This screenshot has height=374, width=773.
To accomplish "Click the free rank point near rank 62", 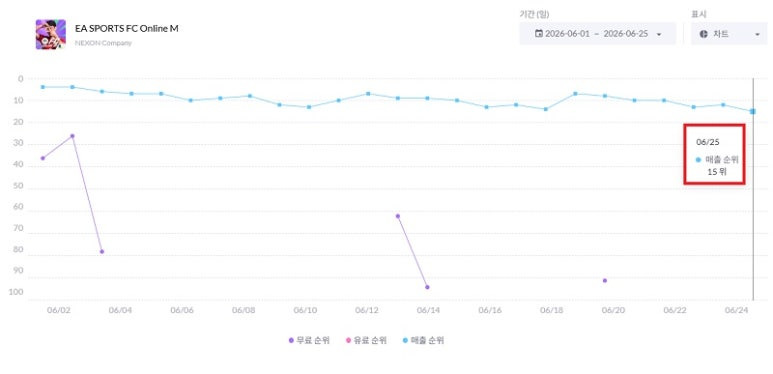I will pos(398,216).
